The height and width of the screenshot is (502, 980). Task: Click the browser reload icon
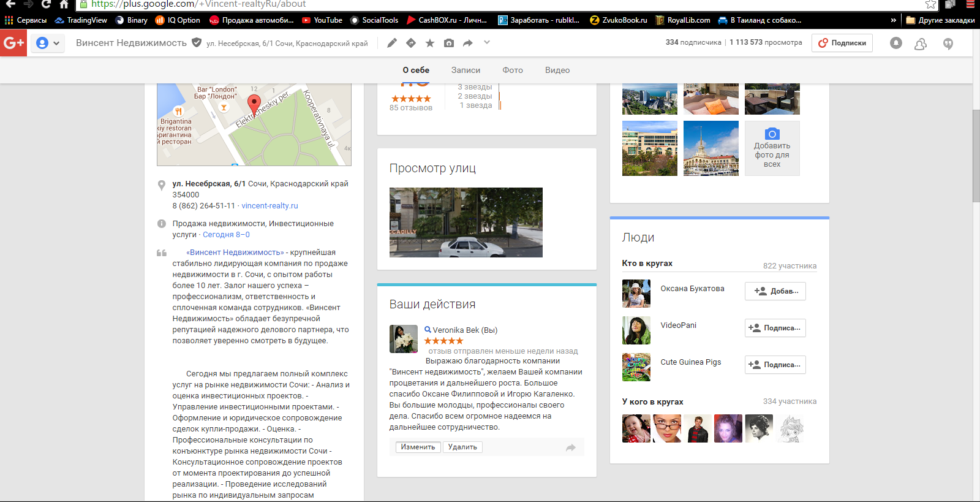46,4
